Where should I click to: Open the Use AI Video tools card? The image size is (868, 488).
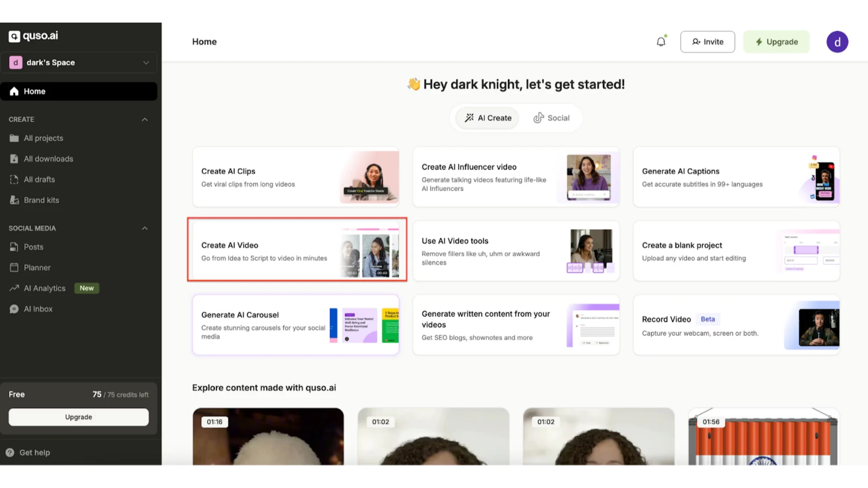pyautogui.click(x=516, y=251)
